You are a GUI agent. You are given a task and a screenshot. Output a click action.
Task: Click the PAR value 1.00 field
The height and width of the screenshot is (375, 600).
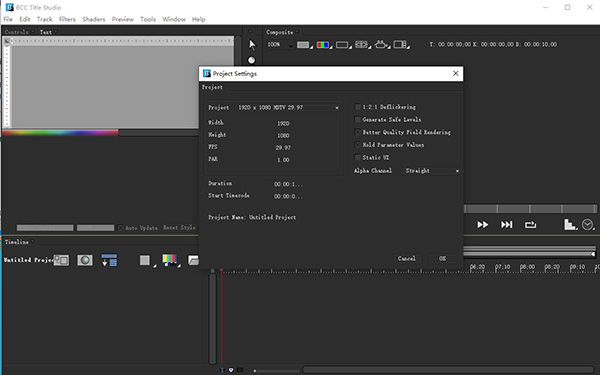tap(283, 160)
